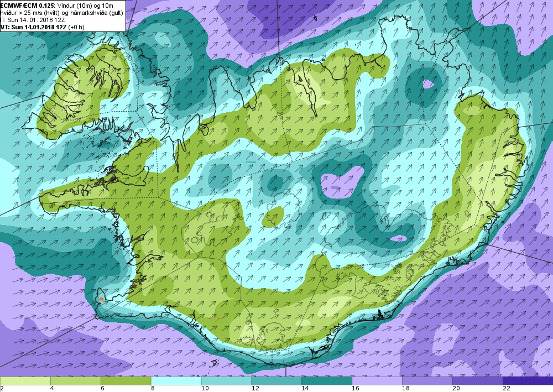Image resolution: width=553 pixels, height=392 pixels.
Task: Click the legend value label '14'
Action: pos(305,389)
